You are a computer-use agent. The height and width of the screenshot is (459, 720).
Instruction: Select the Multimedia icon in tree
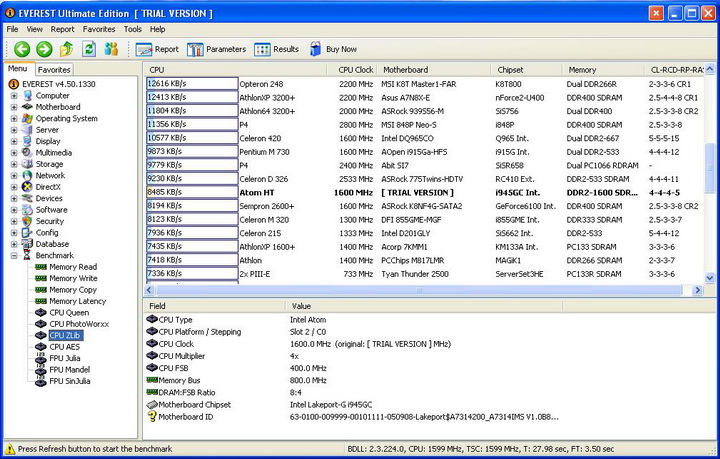pyautogui.click(x=27, y=152)
